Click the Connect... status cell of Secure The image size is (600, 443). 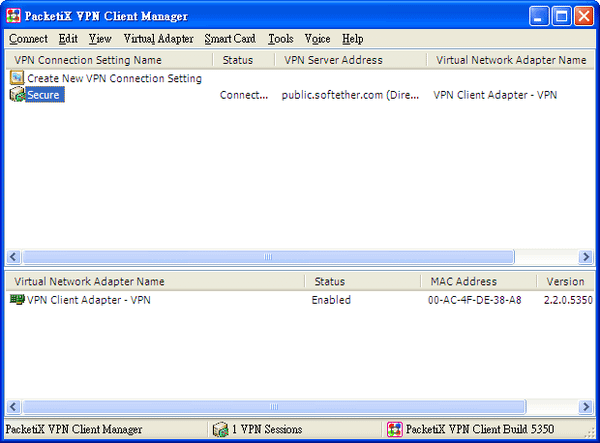tap(244, 95)
